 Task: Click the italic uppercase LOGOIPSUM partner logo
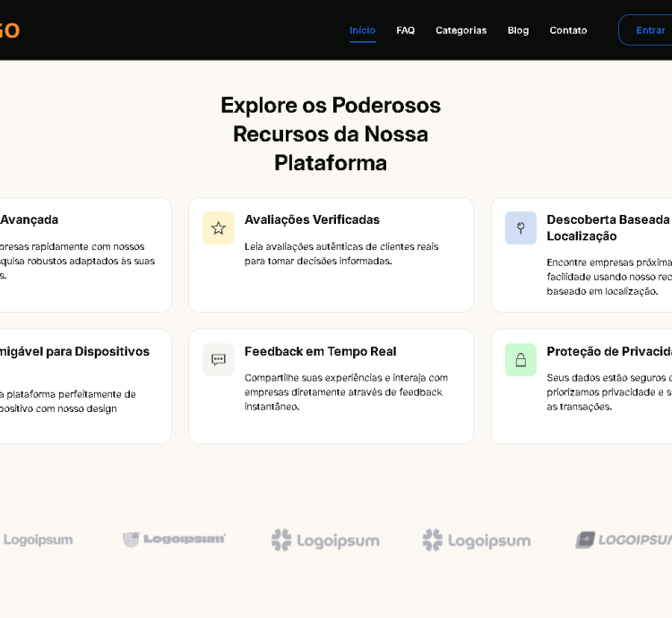tap(624, 539)
